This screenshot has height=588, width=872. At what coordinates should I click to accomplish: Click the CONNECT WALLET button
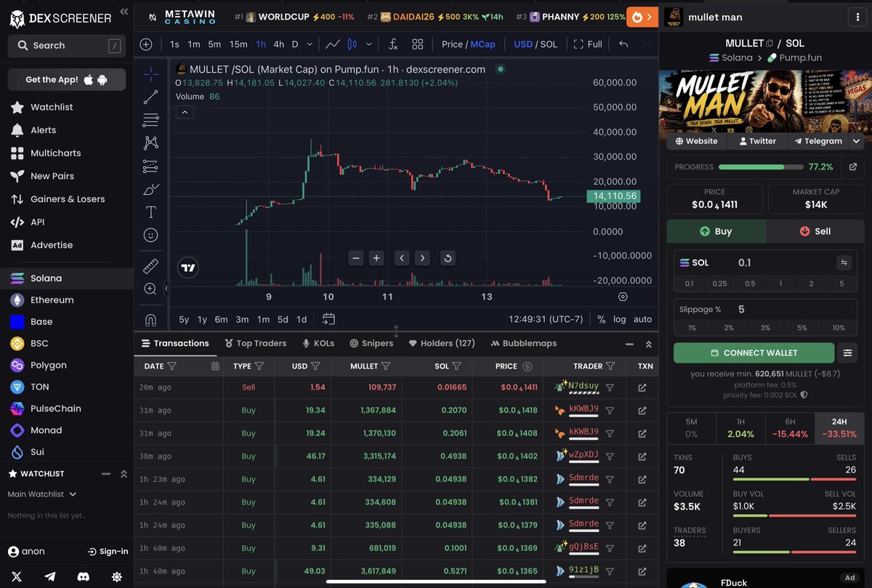[754, 353]
